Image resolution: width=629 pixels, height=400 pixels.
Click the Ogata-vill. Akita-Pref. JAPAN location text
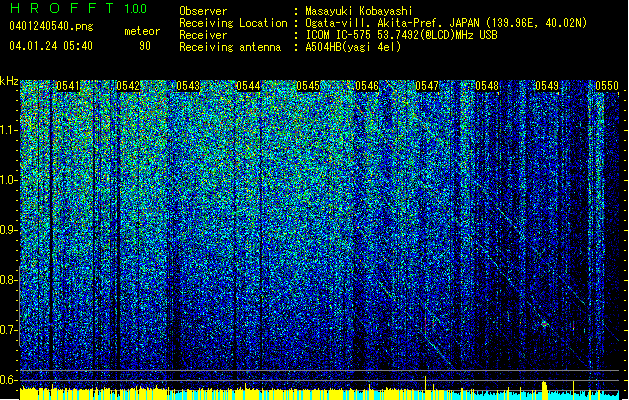point(446,23)
